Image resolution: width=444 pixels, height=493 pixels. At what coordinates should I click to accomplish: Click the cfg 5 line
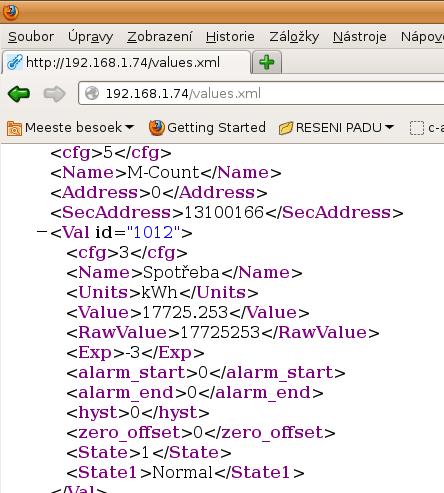click(x=111, y=153)
